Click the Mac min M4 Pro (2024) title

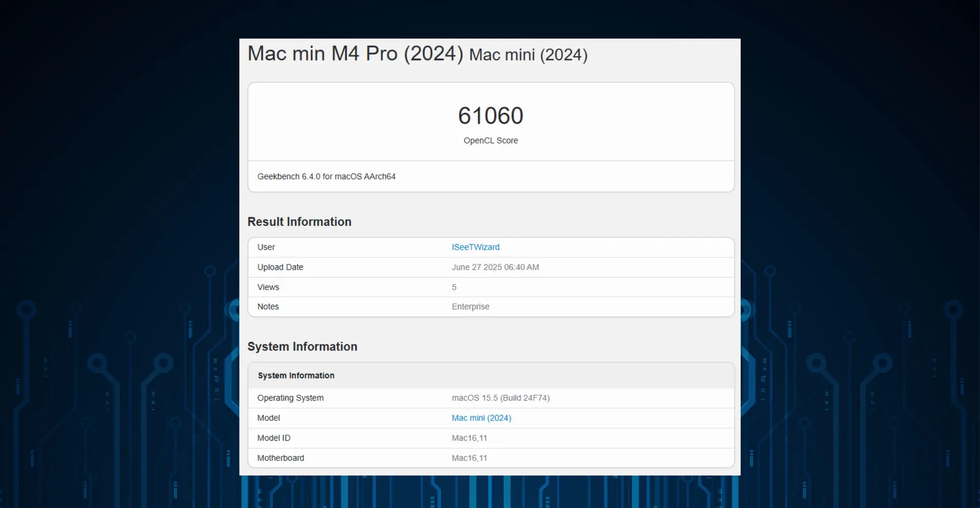(355, 54)
